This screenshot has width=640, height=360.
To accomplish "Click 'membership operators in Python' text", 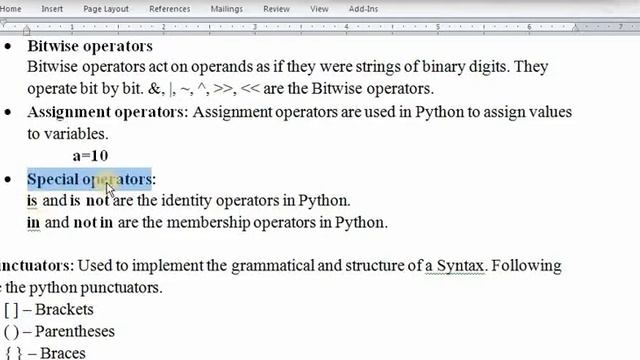I will point(276,222).
